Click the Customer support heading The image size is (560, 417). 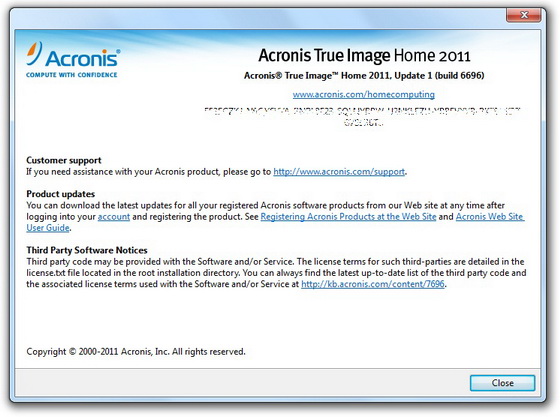tap(64, 160)
